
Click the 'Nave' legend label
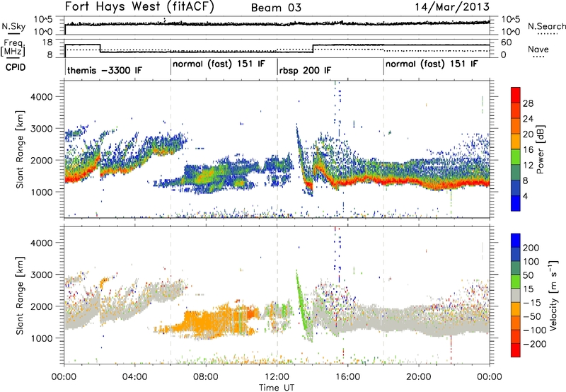pyautogui.click(x=538, y=49)
